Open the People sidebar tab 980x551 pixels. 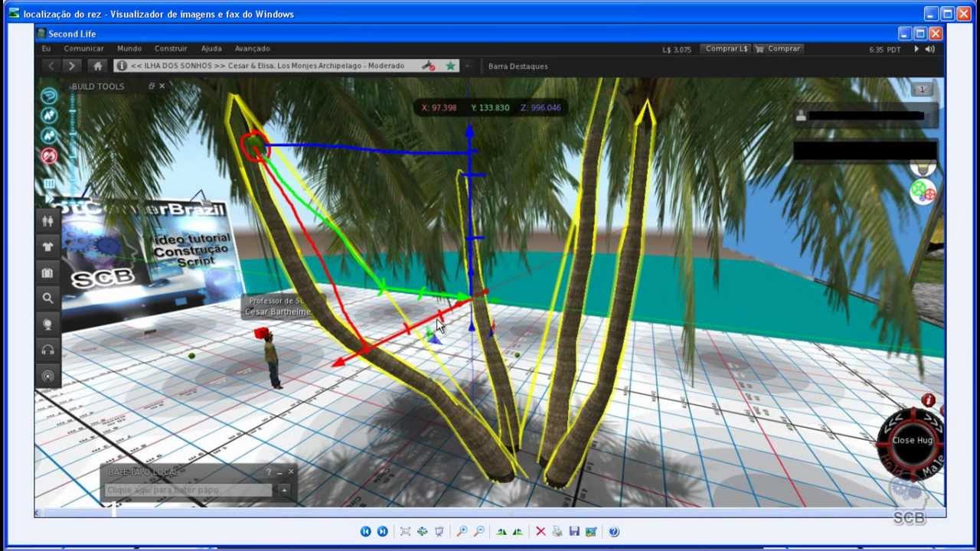point(48,221)
